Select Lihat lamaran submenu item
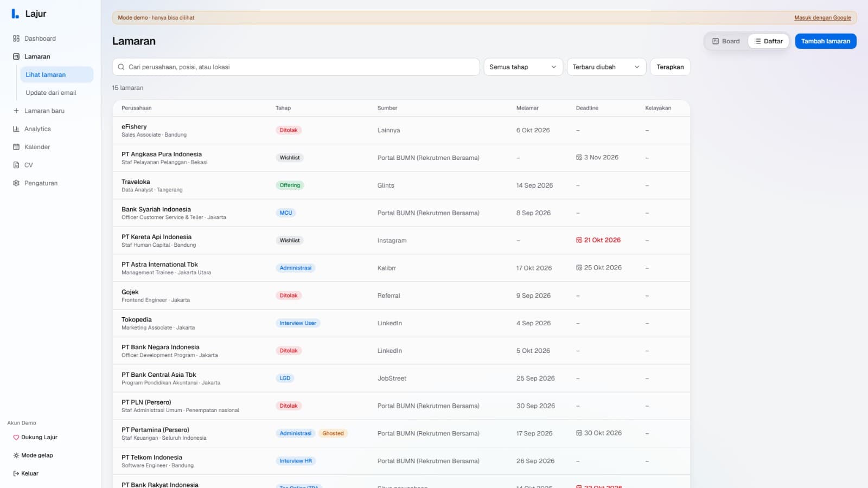 [56, 75]
